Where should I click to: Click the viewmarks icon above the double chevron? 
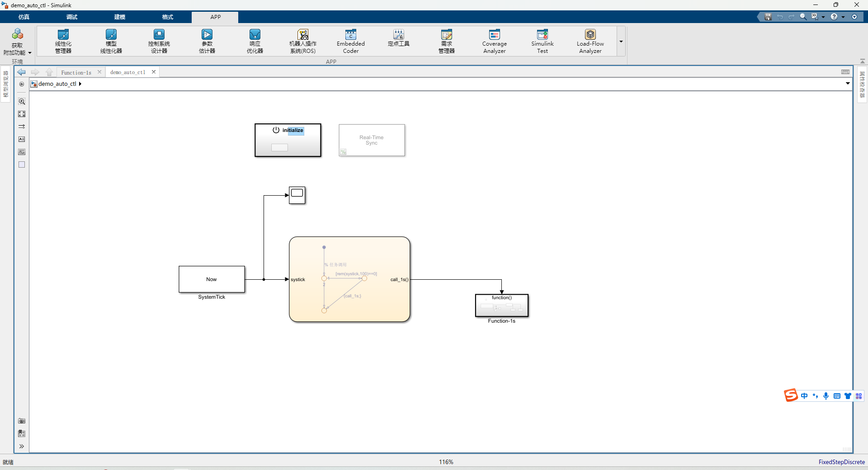(x=22, y=433)
